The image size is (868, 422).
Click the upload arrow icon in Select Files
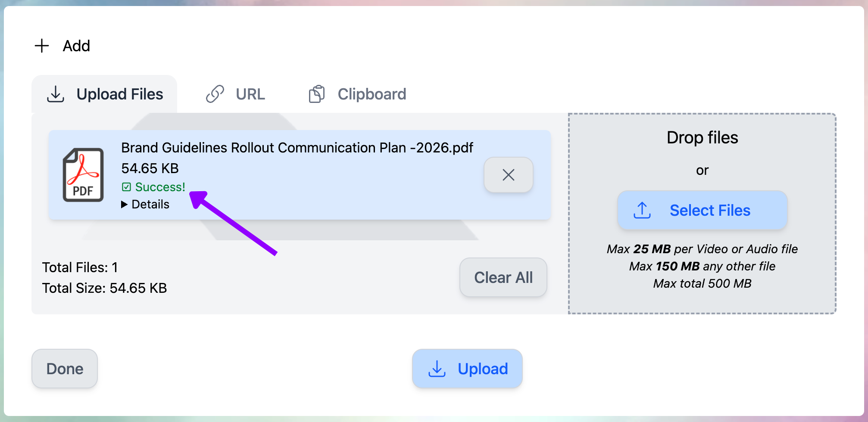(642, 210)
